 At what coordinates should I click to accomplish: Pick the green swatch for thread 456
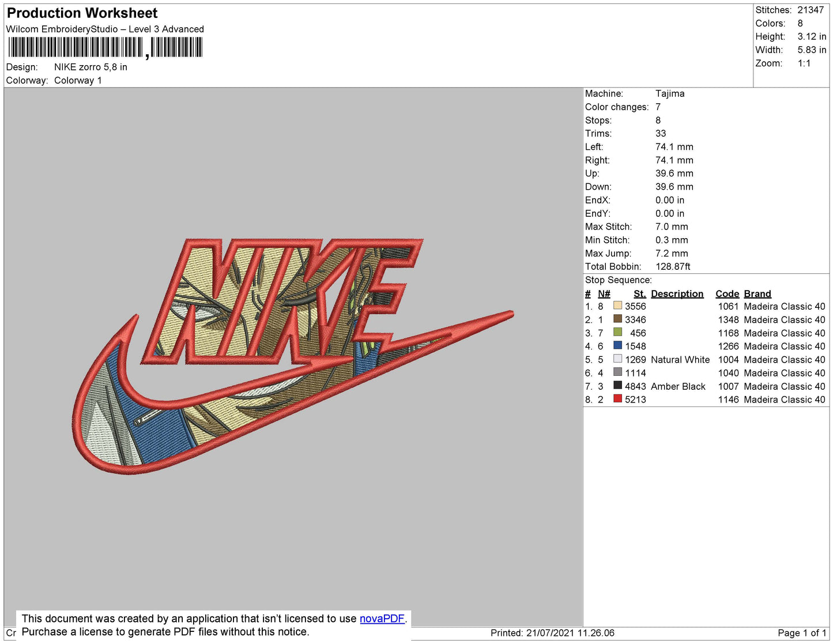(x=617, y=332)
